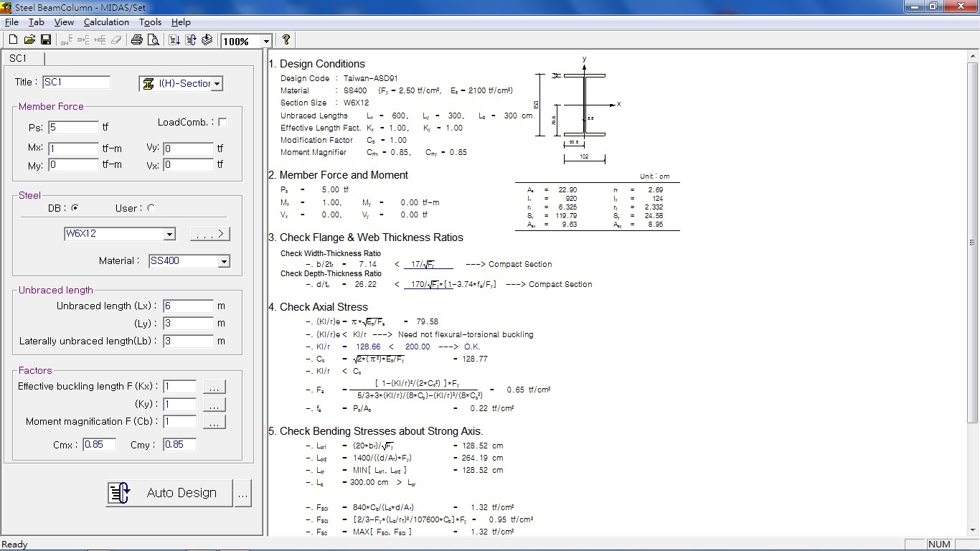Click the '4. Check Axial Stress' heading
The width and height of the screenshot is (980, 551).
click(x=318, y=307)
